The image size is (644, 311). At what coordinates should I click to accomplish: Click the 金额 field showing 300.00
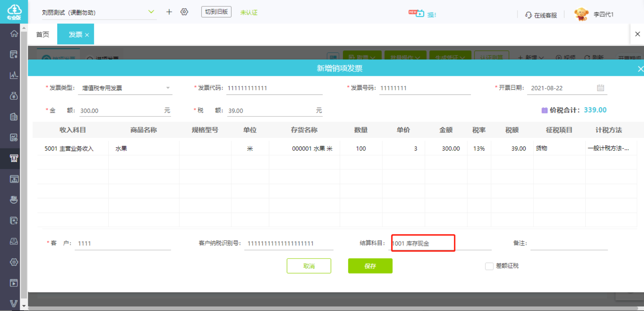click(125, 111)
